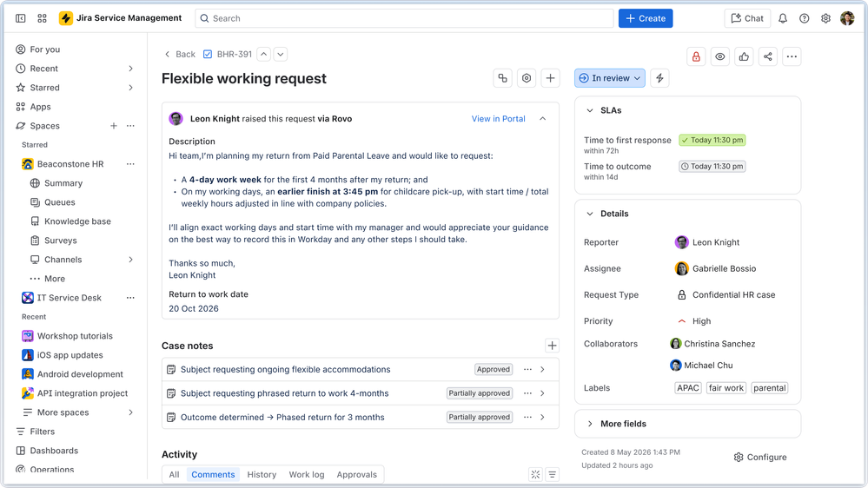This screenshot has height=488, width=868.
Task: Collapse the Details section
Action: click(590, 214)
